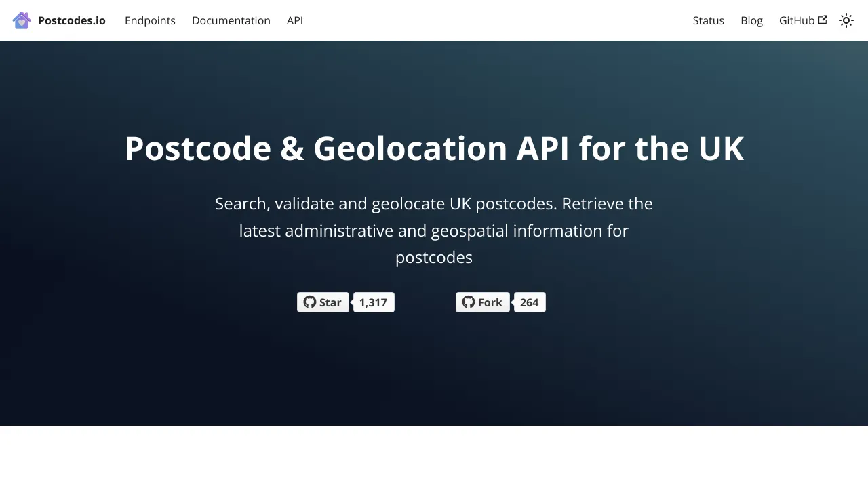This screenshot has width=868, height=488.
Task: Click the GitHub octocat icon on Star button
Action: [x=310, y=302]
